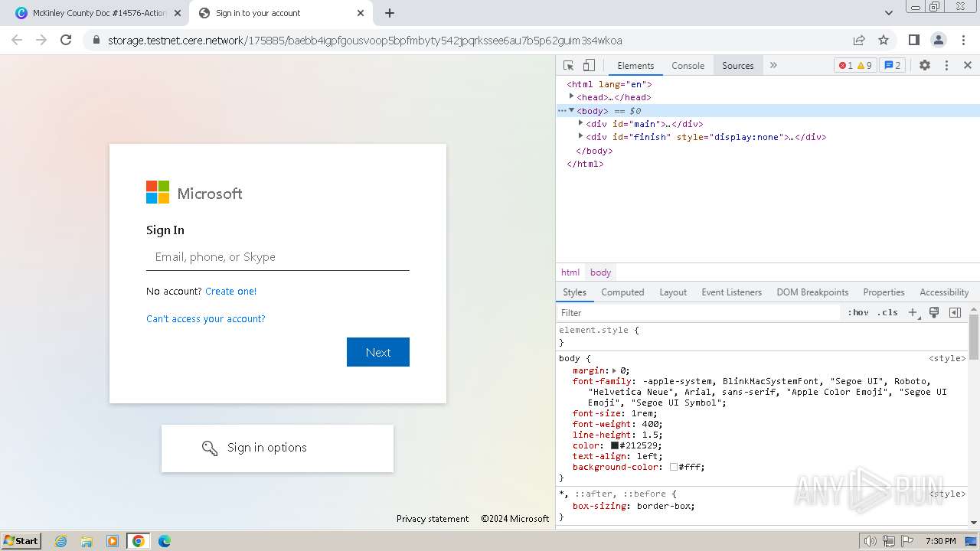Viewport: 980px width, 551px height.
Task: Go forward in browser
Action: pyautogui.click(x=41, y=40)
